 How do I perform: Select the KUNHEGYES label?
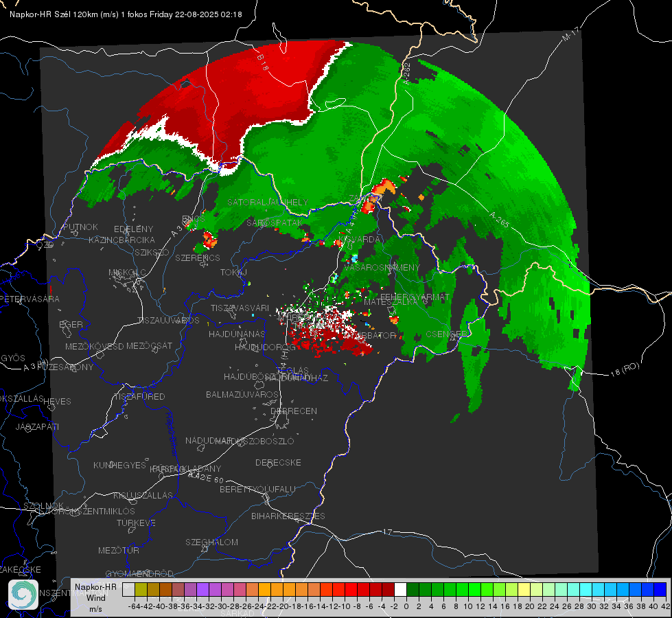[x=120, y=466]
